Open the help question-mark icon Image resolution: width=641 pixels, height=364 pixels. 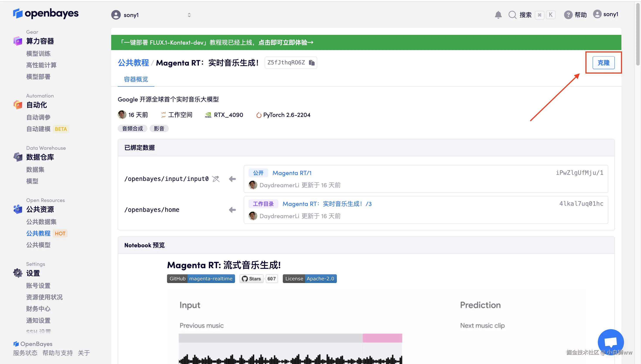[568, 15]
